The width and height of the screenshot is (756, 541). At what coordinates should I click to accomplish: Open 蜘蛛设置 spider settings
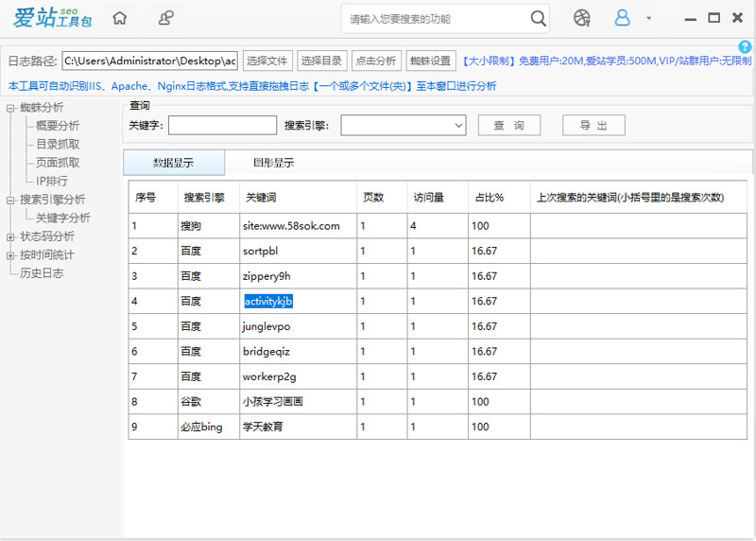431,61
